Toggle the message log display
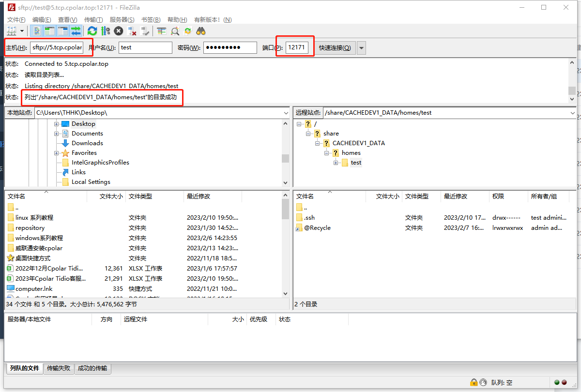The image size is (581, 392). coord(37,31)
